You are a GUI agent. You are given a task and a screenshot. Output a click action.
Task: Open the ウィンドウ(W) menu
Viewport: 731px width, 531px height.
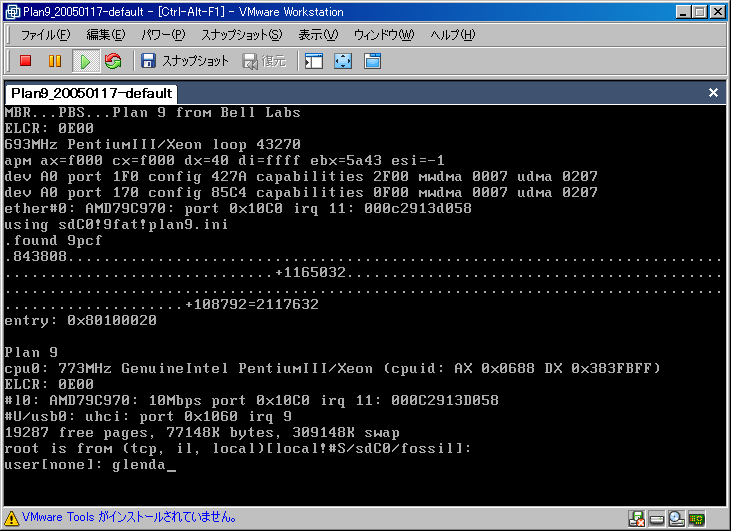click(384, 35)
